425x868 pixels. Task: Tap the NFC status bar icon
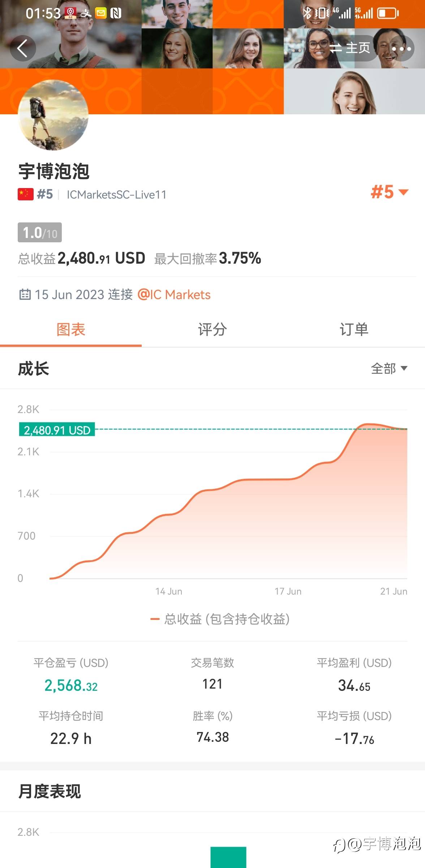coord(116,14)
